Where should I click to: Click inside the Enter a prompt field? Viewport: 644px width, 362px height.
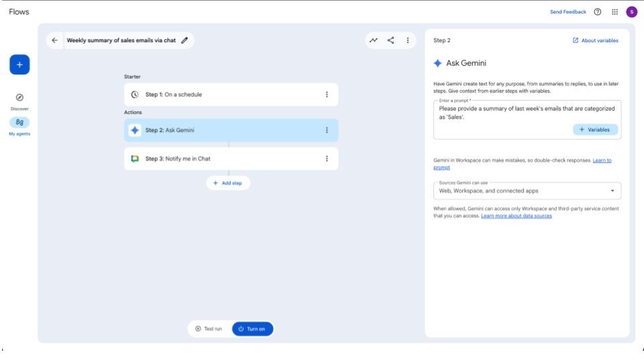coord(503,113)
